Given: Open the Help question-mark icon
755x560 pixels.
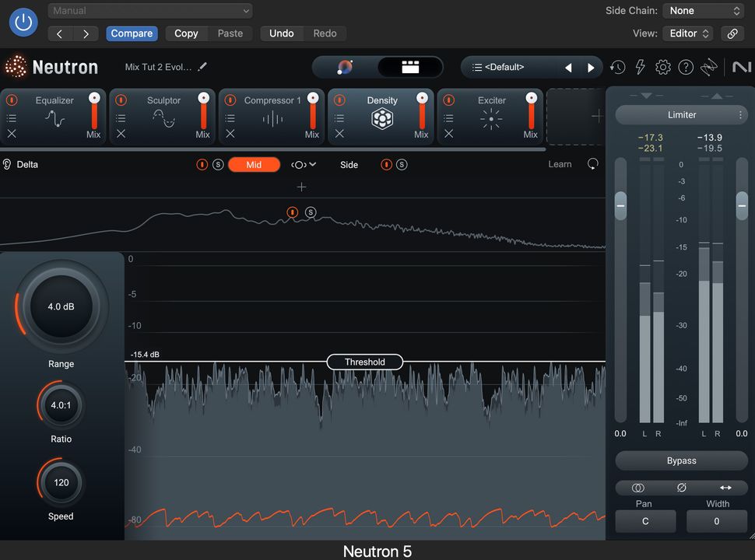Looking at the screenshot, I should pyautogui.click(x=686, y=67).
